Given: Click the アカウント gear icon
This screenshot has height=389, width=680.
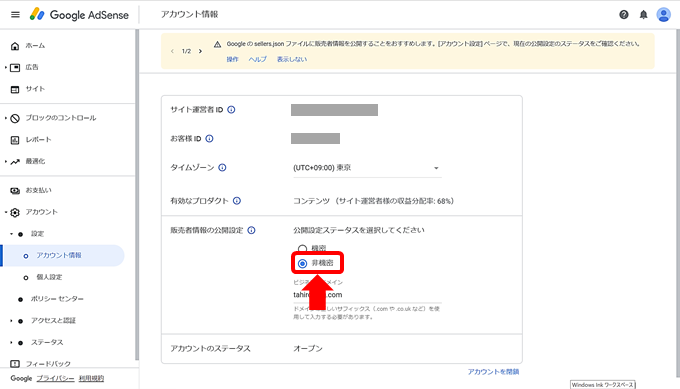Looking at the screenshot, I should coord(15,212).
